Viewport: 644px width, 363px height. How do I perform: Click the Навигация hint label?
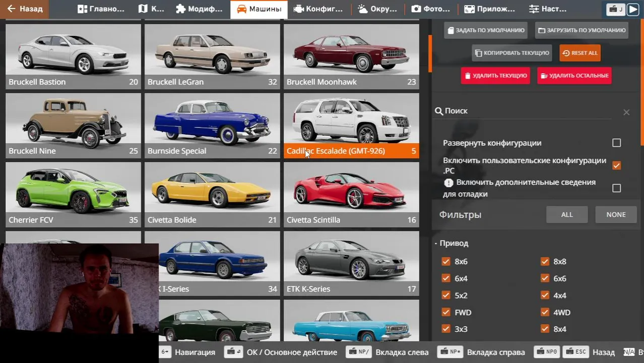(x=195, y=352)
